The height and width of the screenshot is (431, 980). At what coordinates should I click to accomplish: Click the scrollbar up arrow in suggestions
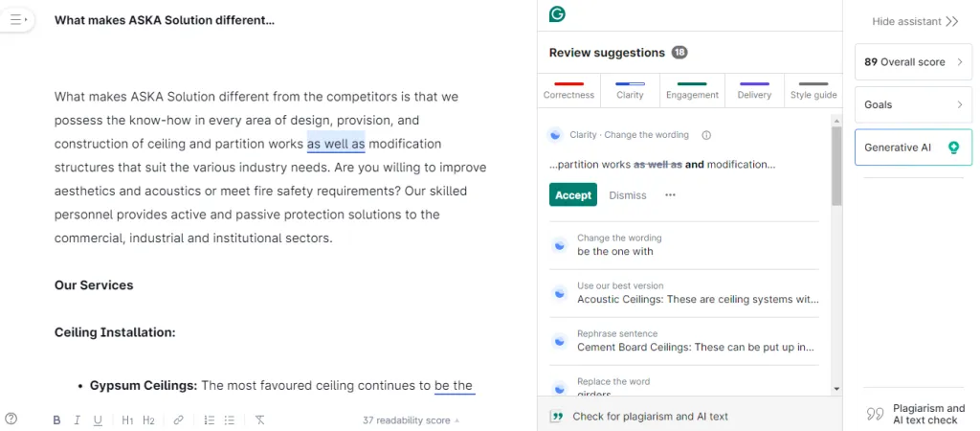click(x=836, y=119)
